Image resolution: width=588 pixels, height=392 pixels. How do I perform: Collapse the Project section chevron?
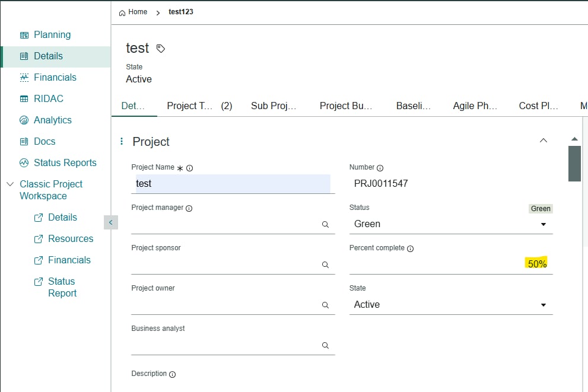[x=543, y=141]
